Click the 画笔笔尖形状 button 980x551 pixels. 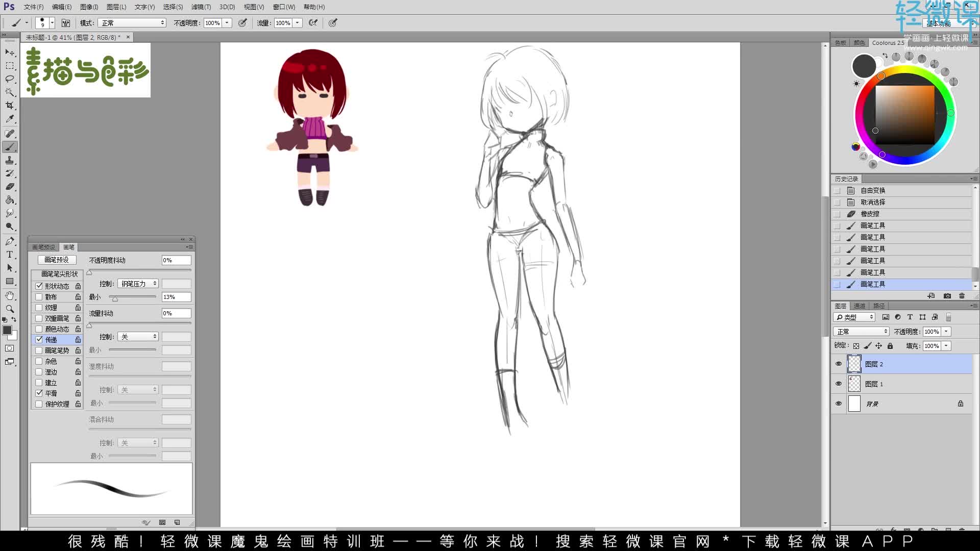[59, 274]
